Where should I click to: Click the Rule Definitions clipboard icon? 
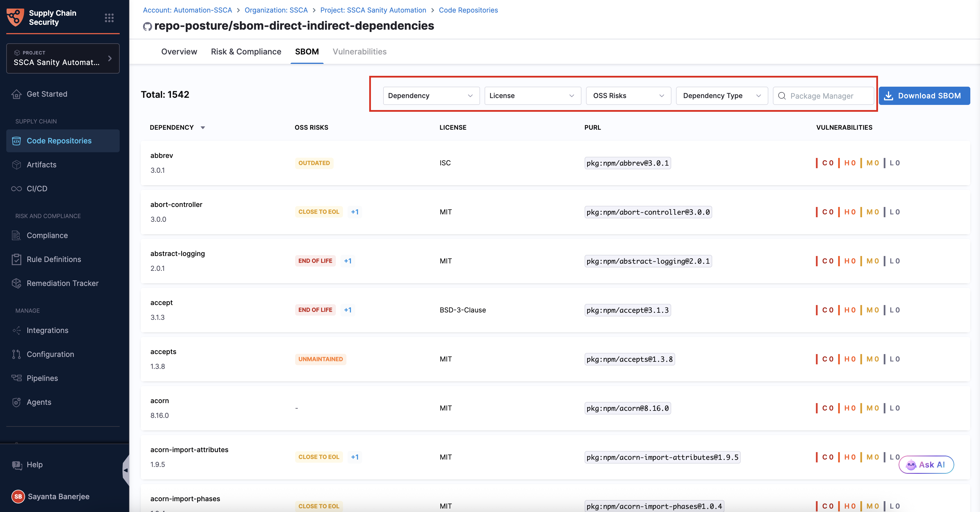coord(16,259)
